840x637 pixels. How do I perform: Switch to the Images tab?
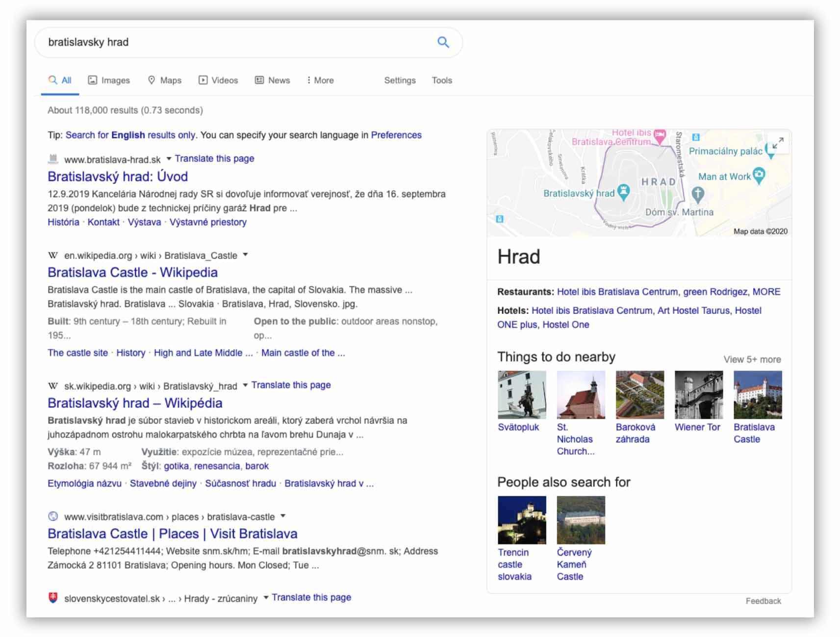[109, 80]
